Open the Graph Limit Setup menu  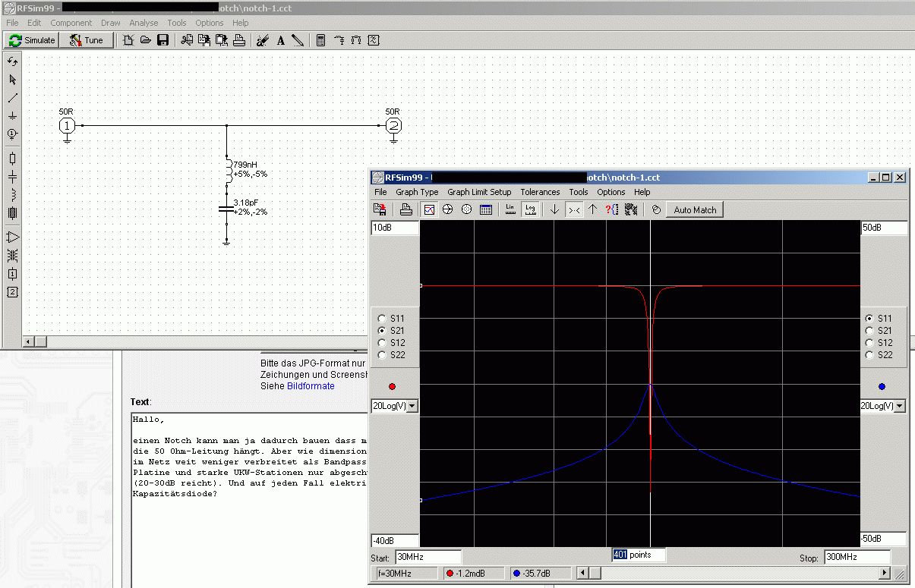point(479,192)
